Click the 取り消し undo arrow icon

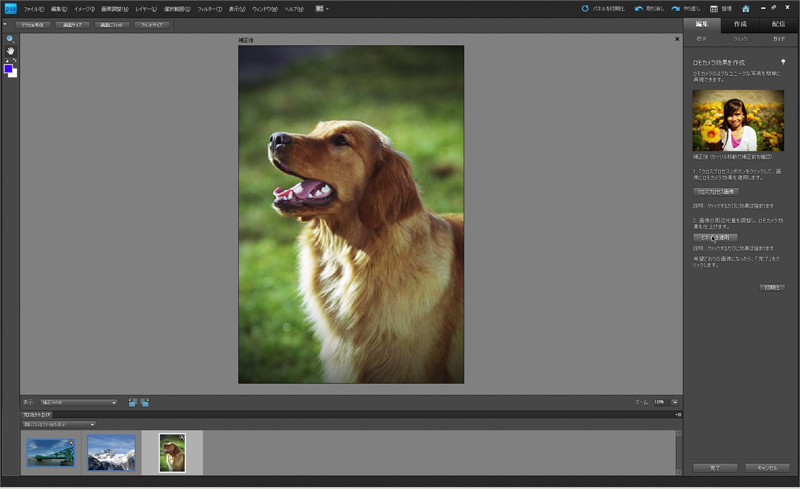click(638, 8)
